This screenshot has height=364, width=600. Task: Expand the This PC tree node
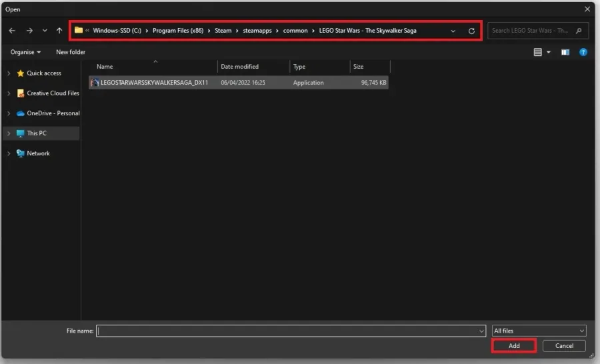pyautogui.click(x=9, y=133)
